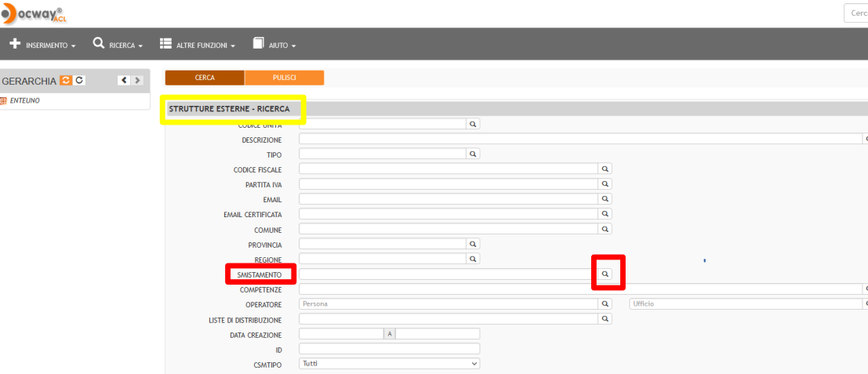Select ENTEUNO in the hierarchy tree

[25, 101]
